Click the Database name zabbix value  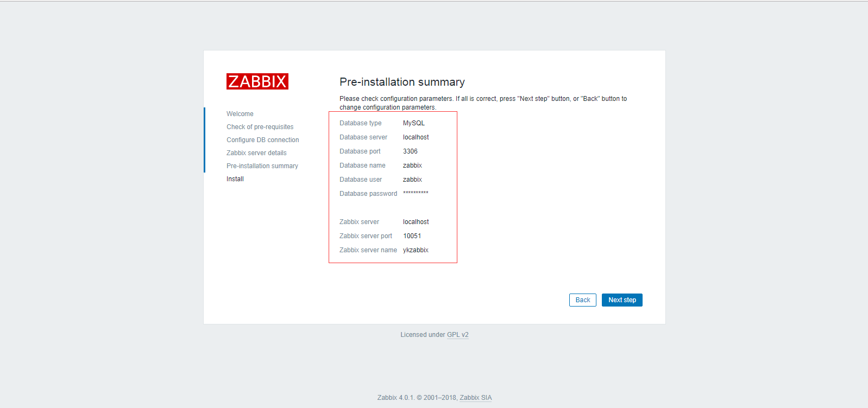click(x=412, y=165)
